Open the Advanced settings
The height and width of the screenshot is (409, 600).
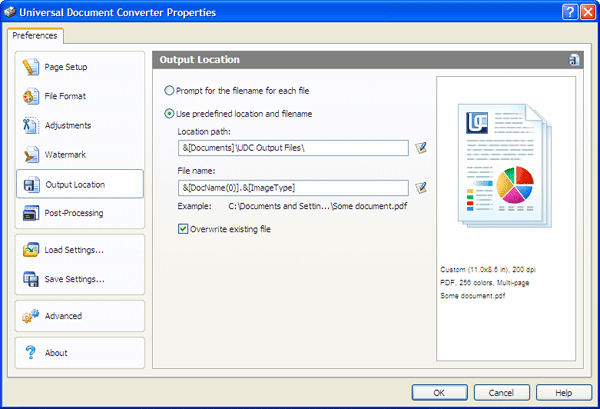[80, 316]
